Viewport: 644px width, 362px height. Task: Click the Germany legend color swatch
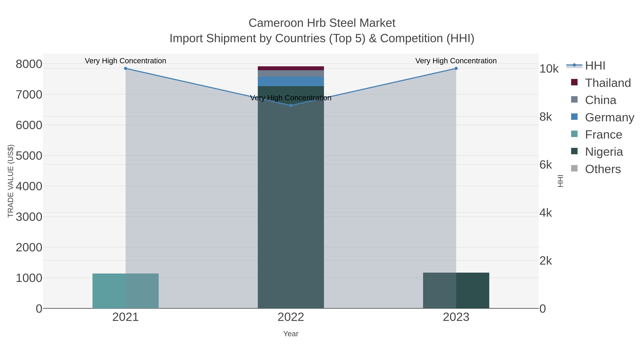(574, 117)
